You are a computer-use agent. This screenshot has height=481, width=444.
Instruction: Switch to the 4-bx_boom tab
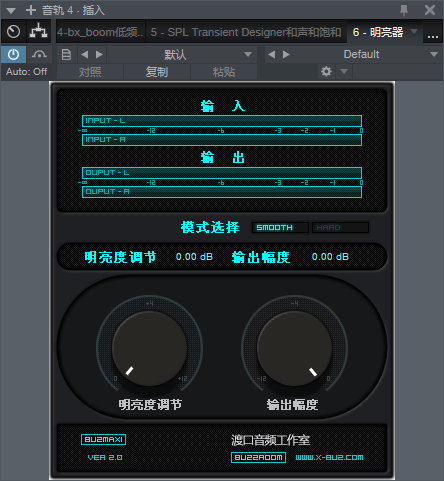pos(100,32)
